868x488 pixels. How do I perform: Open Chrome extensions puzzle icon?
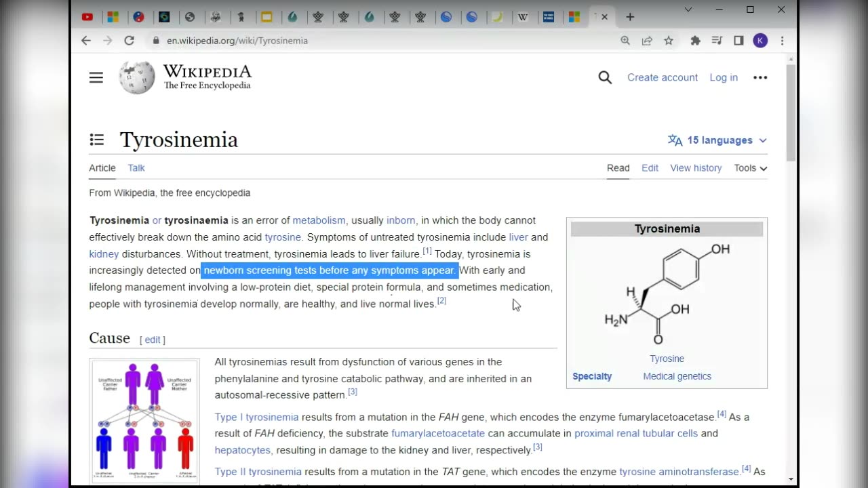click(x=695, y=41)
